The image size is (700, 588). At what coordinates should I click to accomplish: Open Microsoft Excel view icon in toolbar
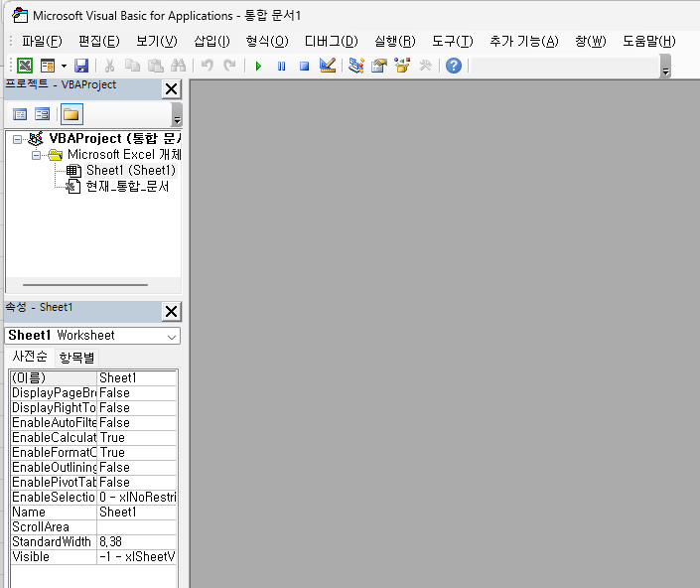[x=25, y=66]
